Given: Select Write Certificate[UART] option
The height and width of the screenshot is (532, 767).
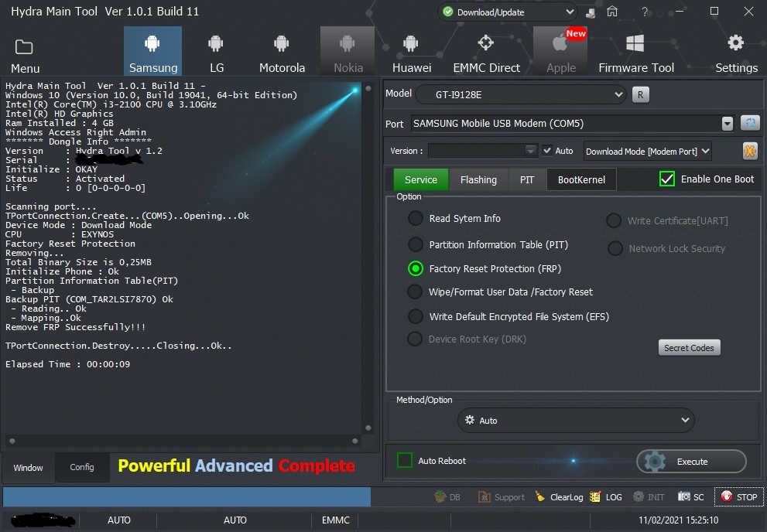Looking at the screenshot, I should (x=614, y=221).
